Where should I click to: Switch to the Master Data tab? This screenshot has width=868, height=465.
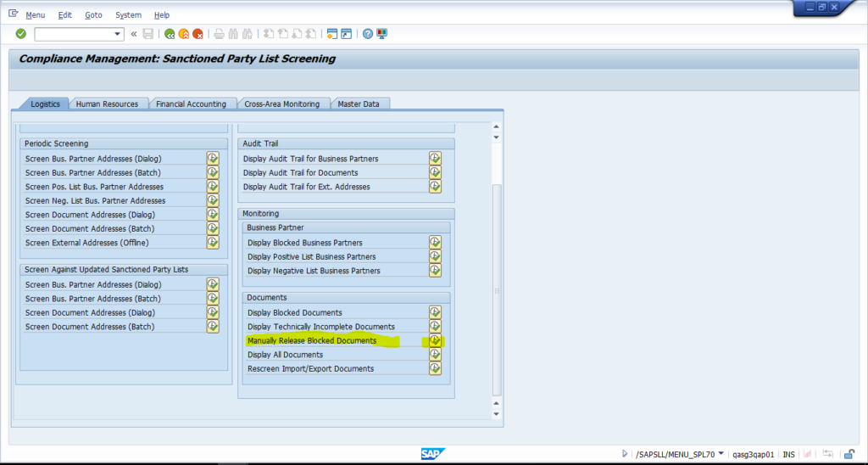[x=359, y=104]
